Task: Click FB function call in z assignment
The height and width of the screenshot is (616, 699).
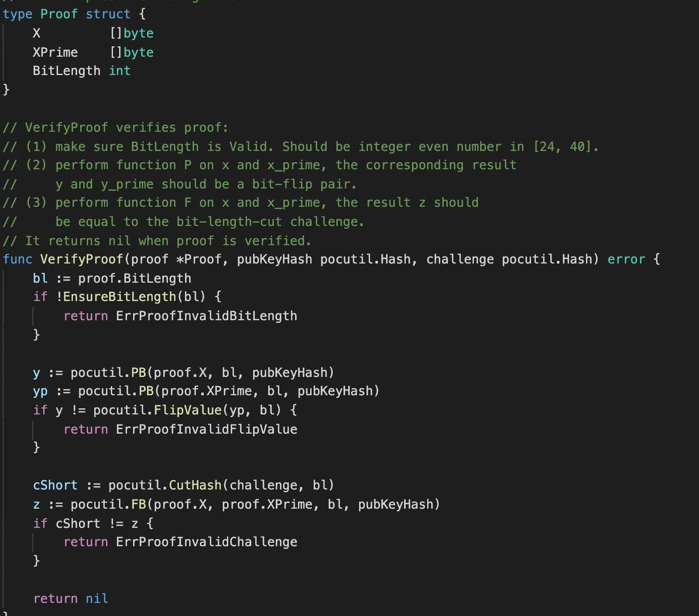Action: click(x=138, y=504)
